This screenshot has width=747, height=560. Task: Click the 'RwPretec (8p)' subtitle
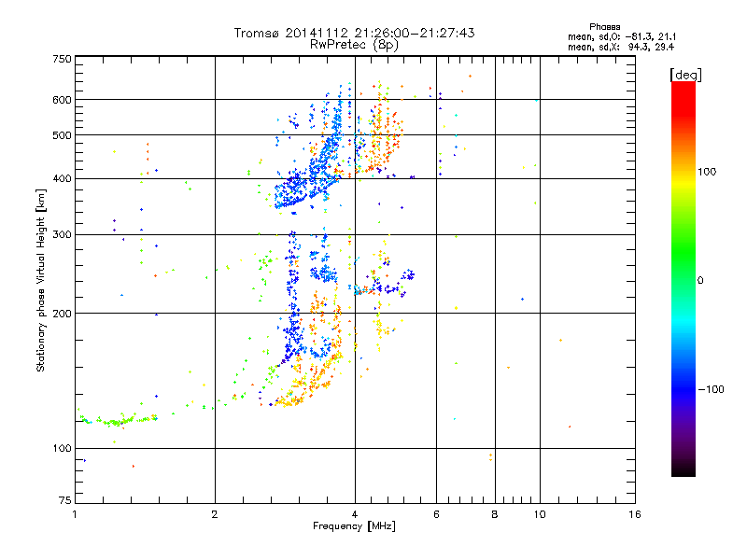point(354,45)
